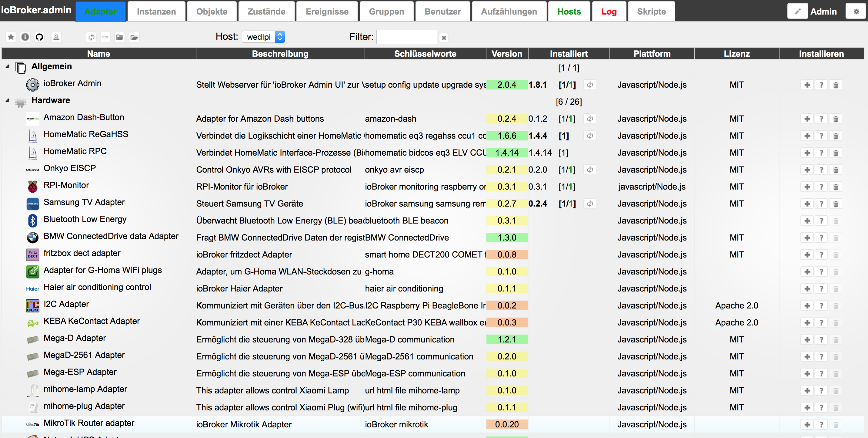The height and width of the screenshot is (438, 868).
Task: Open help for RPI-Monitor adapter
Action: coord(821,187)
